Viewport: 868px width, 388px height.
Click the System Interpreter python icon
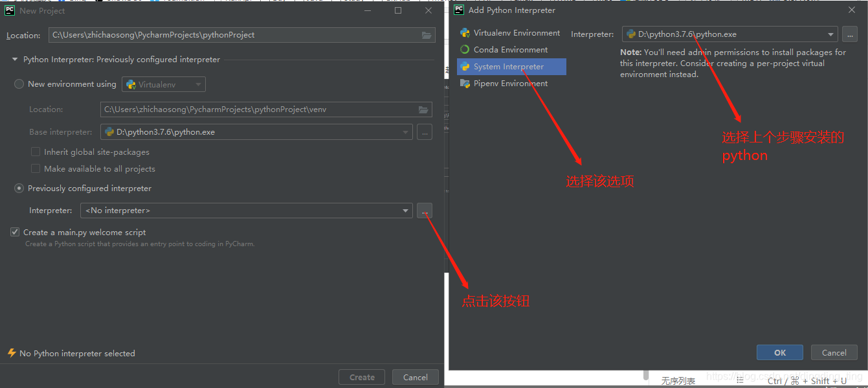tap(465, 66)
